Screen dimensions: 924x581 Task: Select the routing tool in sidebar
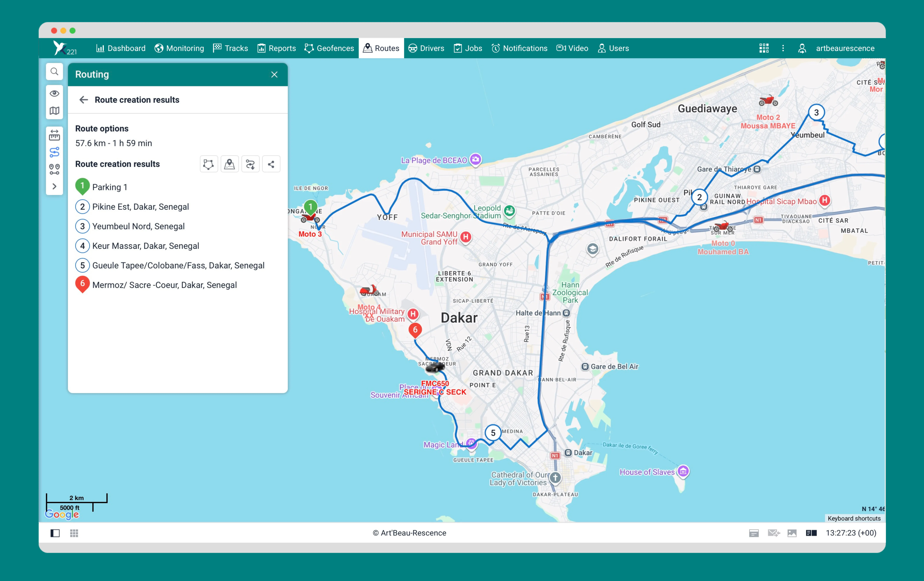[x=55, y=152]
